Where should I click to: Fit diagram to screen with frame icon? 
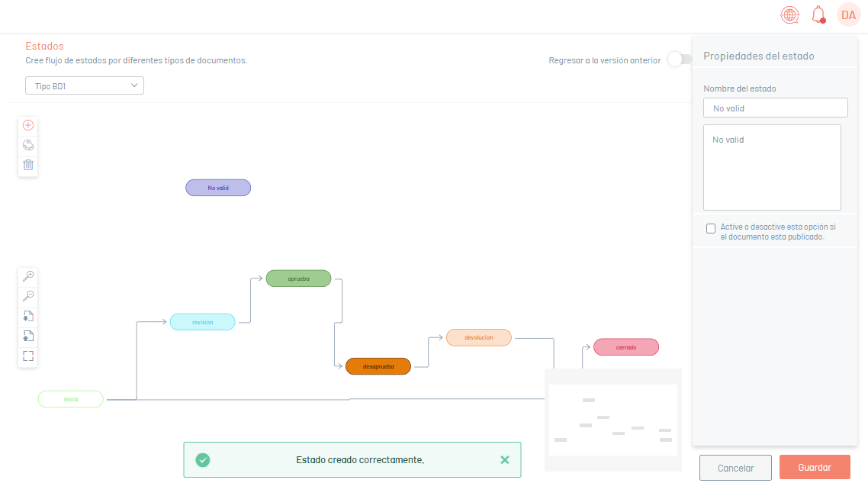pyautogui.click(x=28, y=356)
